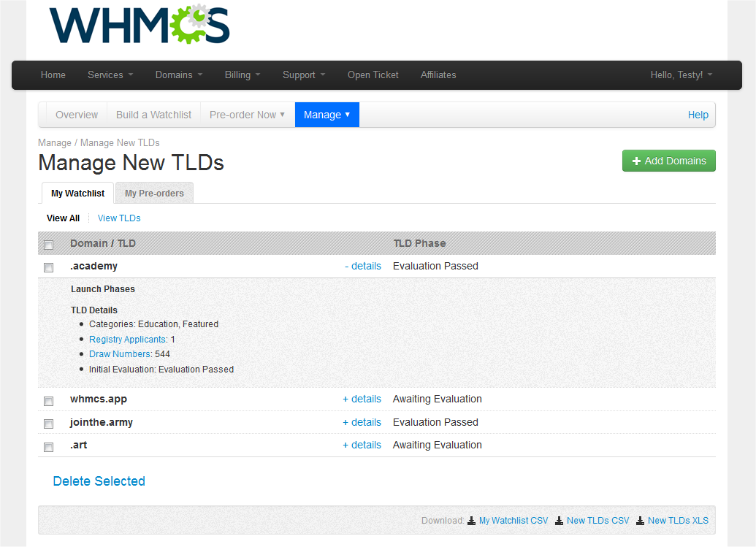Click the TLD Phase column header

click(x=419, y=243)
